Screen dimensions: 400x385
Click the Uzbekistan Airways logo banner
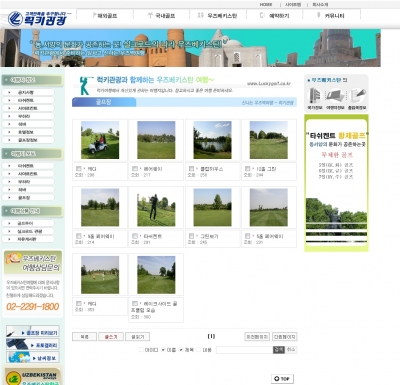pos(33,377)
